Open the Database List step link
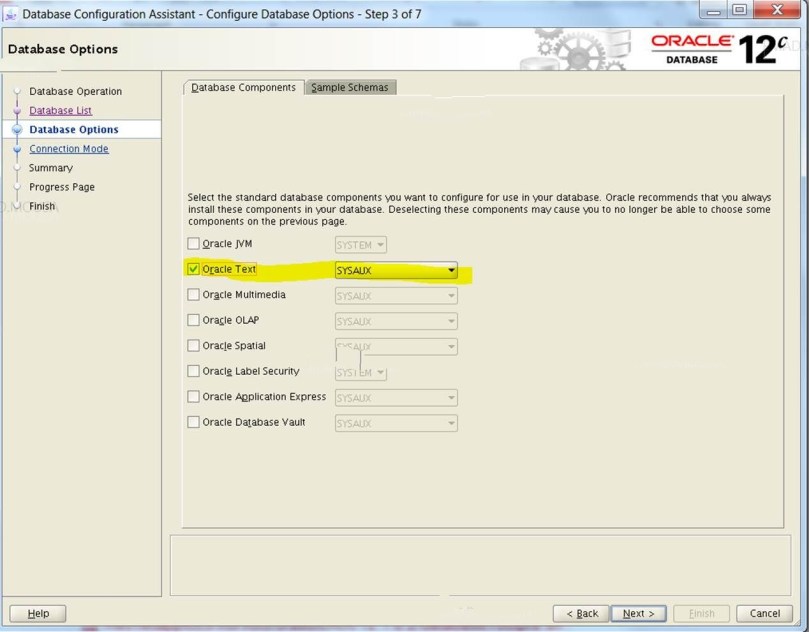 pos(60,111)
